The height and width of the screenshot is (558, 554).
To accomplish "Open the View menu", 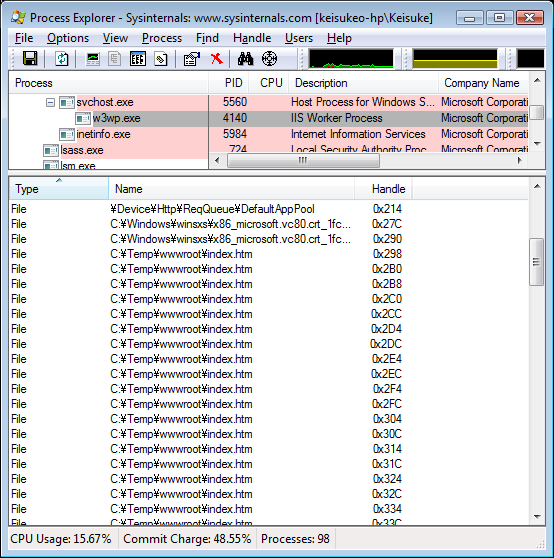I will 115,38.
